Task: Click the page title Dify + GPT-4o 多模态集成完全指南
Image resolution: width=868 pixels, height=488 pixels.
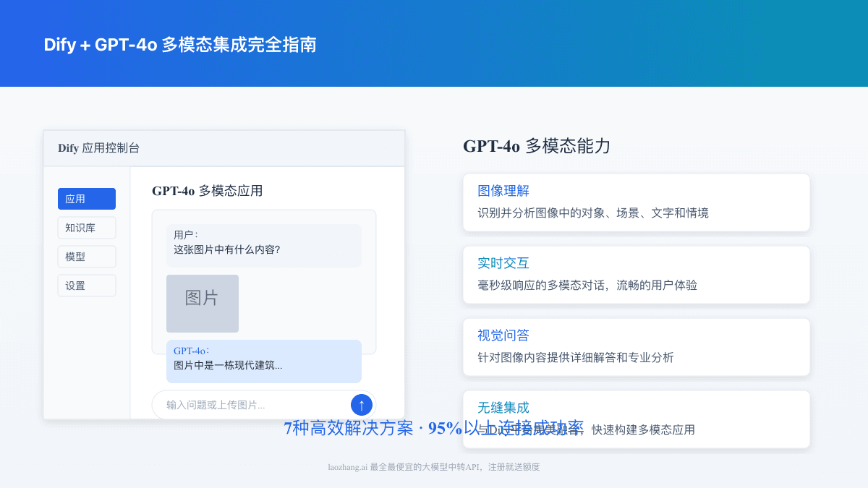Action: (180, 45)
